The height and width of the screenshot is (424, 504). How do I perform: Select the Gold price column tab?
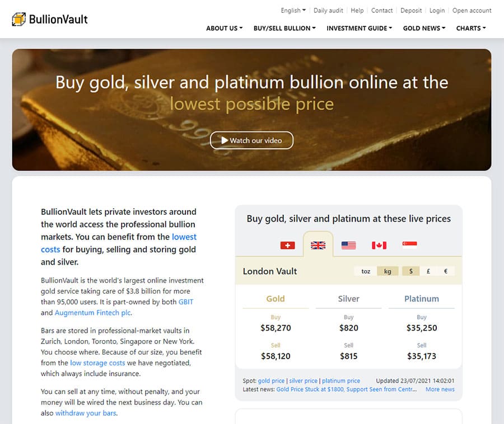click(276, 299)
